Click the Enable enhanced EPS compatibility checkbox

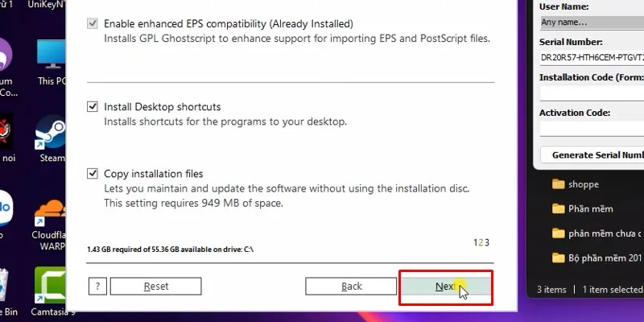point(93,24)
